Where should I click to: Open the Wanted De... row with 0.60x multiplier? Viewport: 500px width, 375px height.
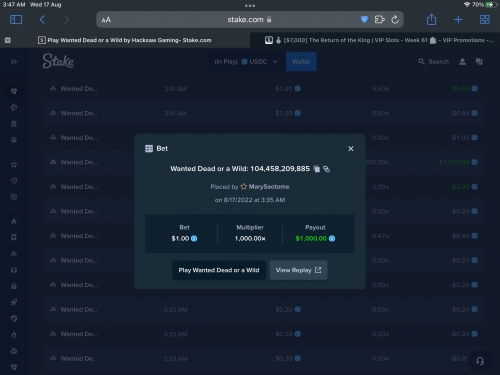click(x=264, y=113)
